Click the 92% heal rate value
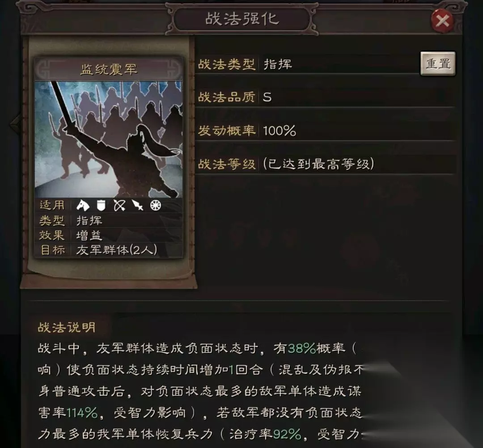The height and width of the screenshot is (448, 483). (x=287, y=434)
